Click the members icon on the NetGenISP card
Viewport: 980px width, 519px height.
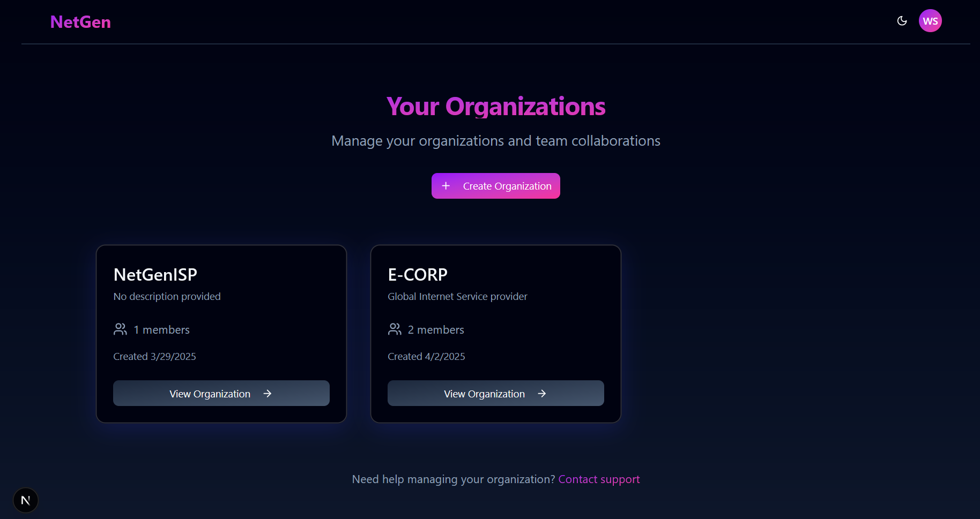pyautogui.click(x=120, y=329)
